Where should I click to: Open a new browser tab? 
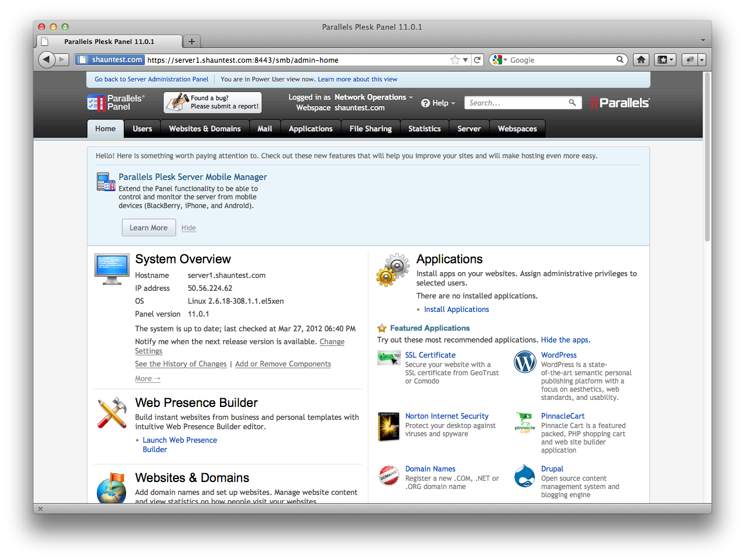[191, 42]
